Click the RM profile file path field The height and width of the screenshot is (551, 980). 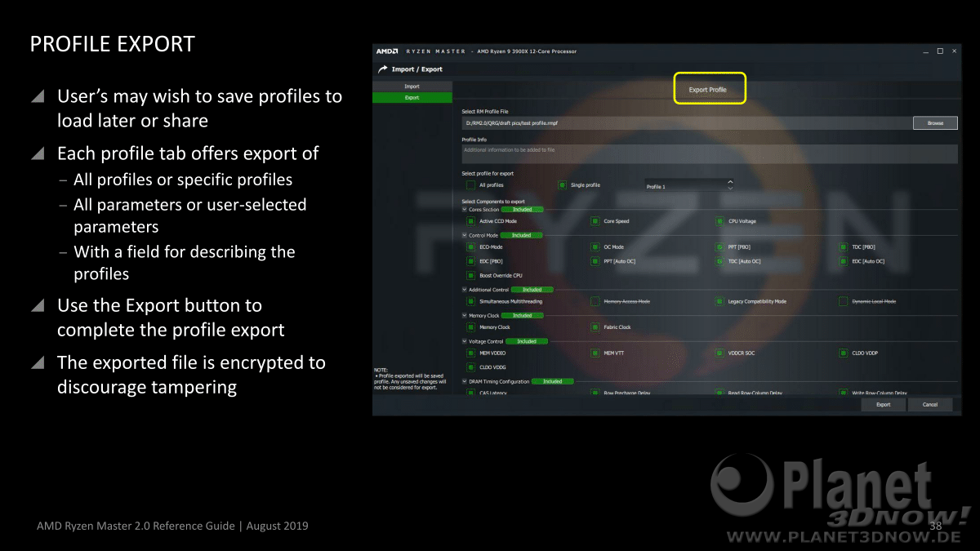pos(687,123)
